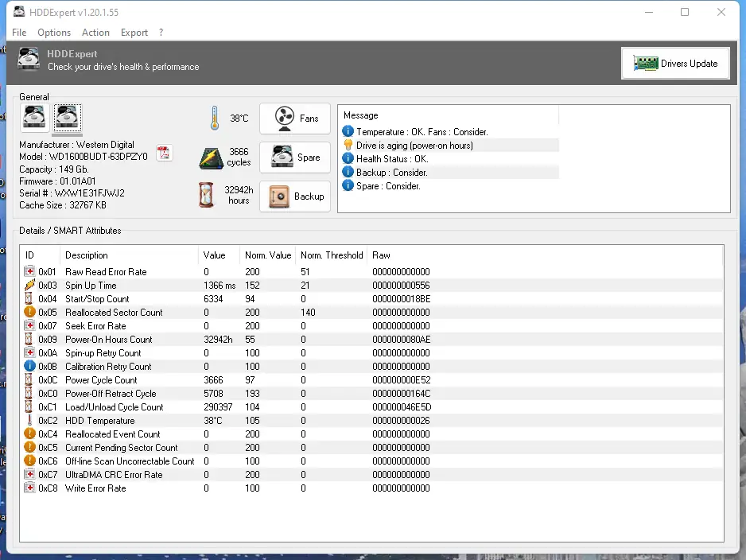Select the 'HDD Temperature' description text
Viewport: 746px width, 560px height.
pos(100,421)
